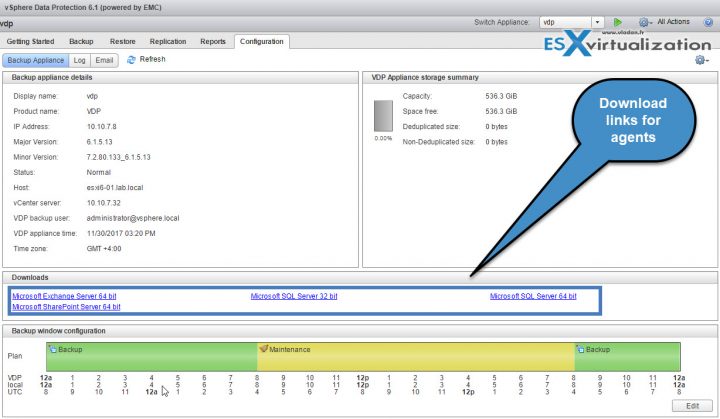Open the All Actions gear icon
This screenshot has width=720, height=419.
pos(645,22)
